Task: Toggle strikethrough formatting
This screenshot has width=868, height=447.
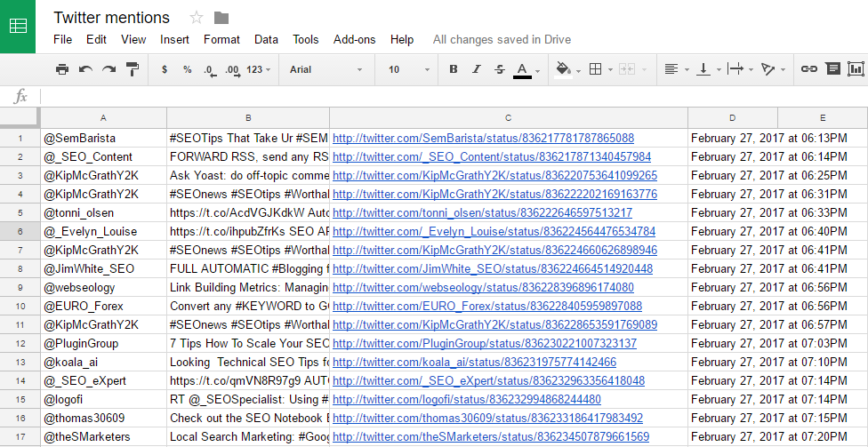Action: click(x=499, y=69)
